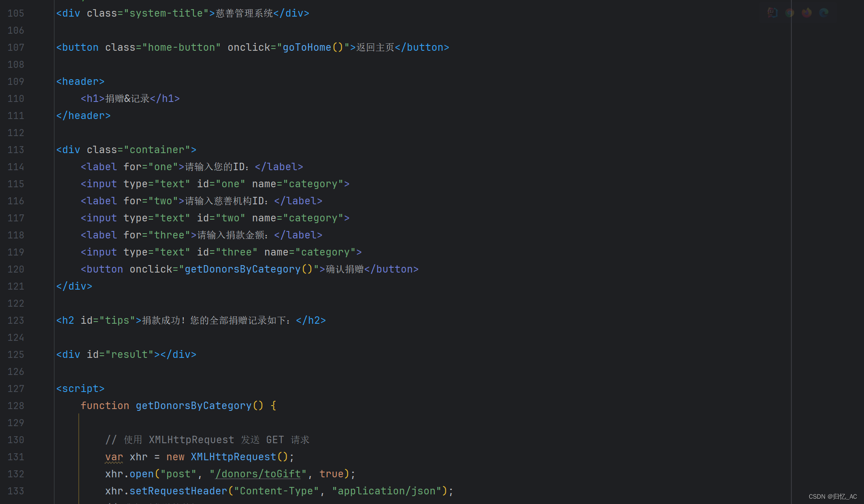Image resolution: width=864 pixels, height=504 pixels.
Task: Click name="category" in the input on line 119
Action: [310, 252]
